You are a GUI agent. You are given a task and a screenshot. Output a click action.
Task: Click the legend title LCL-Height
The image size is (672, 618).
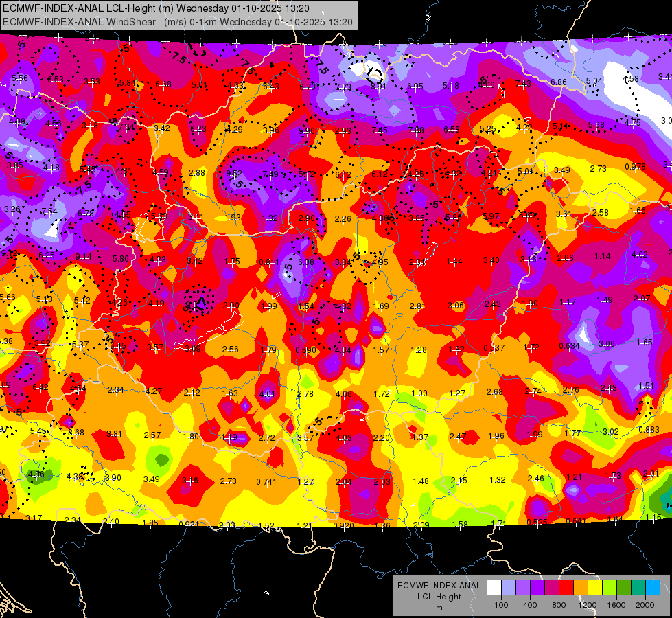pos(439,597)
